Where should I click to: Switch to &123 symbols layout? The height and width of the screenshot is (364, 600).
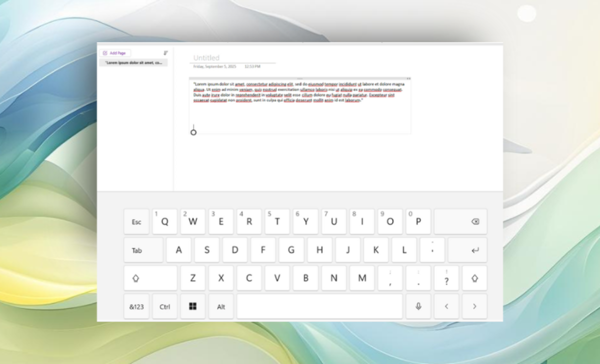(136, 306)
